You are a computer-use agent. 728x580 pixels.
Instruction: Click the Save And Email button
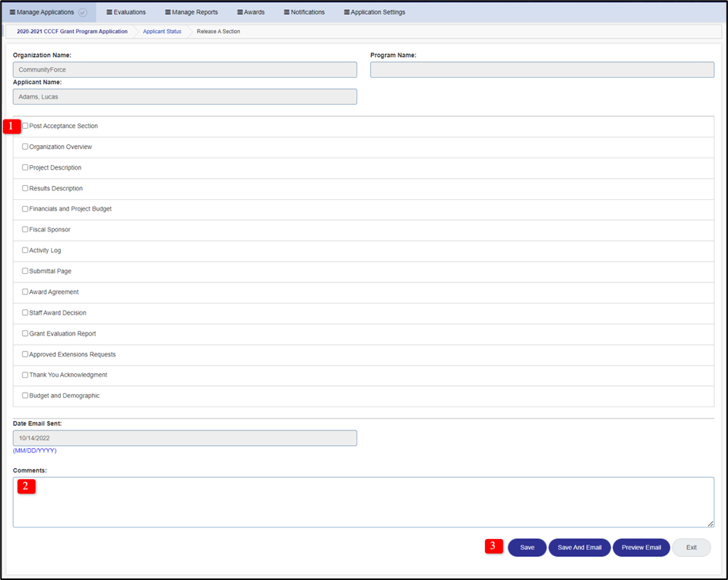[579, 547]
